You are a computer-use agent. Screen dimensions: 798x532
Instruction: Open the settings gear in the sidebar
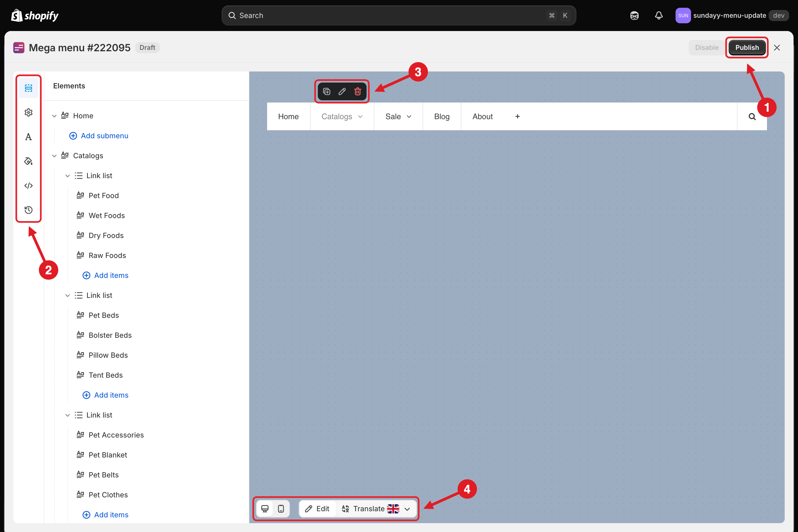point(29,112)
